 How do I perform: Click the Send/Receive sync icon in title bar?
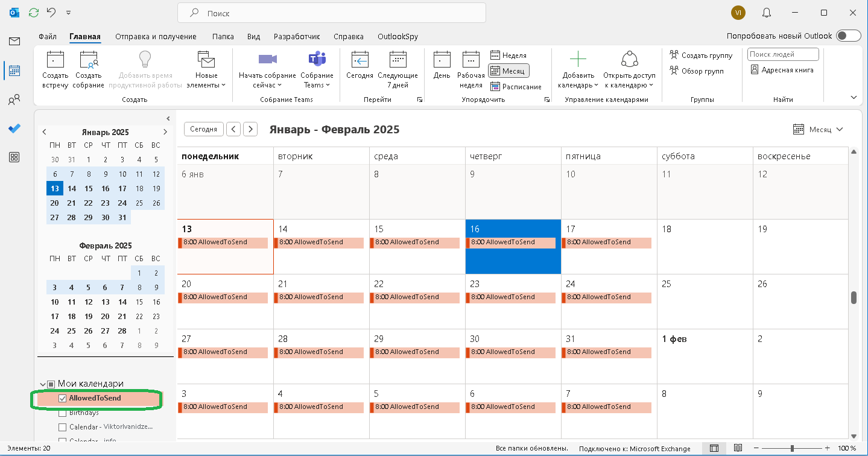coord(34,12)
